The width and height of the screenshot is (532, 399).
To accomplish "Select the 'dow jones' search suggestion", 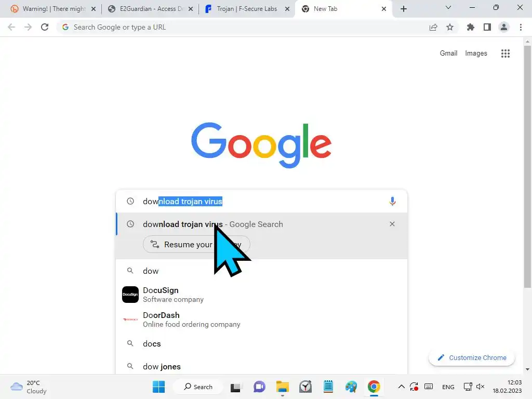I will click(x=261, y=366).
